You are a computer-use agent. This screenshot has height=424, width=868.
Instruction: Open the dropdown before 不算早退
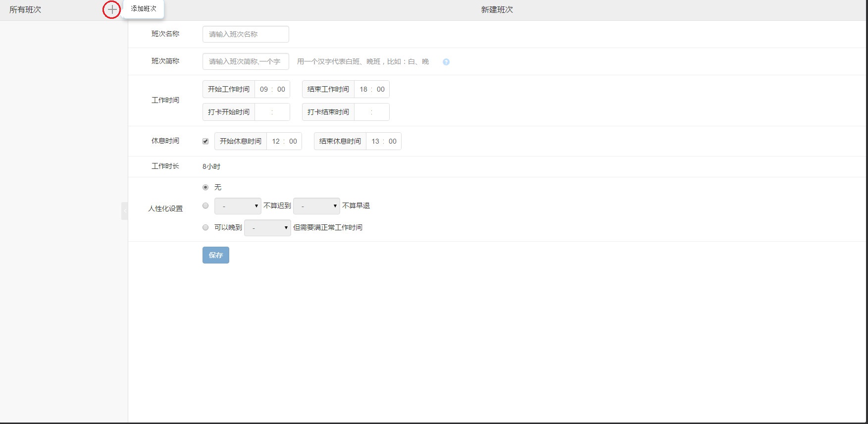click(x=316, y=206)
